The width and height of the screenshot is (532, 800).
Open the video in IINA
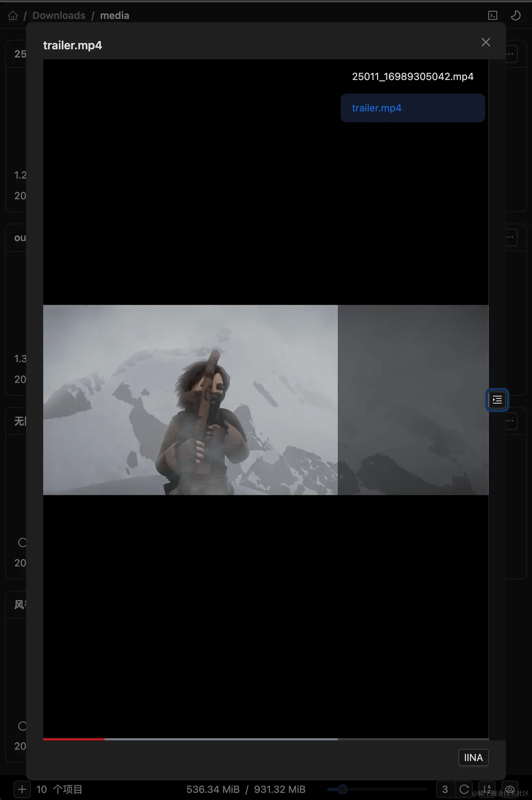point(473,757)
